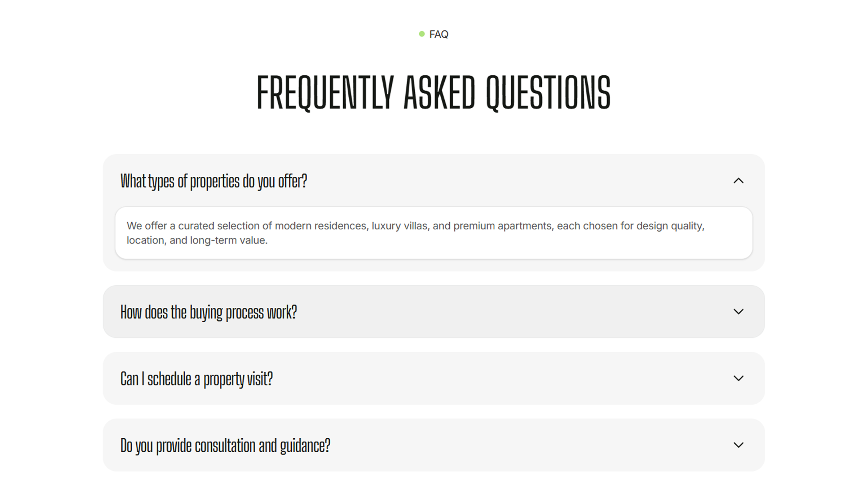Click the down arrow for property visit question
Image resolution: width=868 pixels, height=487 pixels.
click(738, 378)
